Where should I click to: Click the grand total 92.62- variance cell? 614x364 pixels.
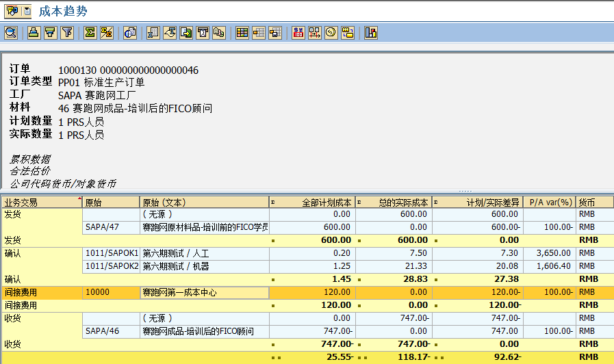(478, 357)
